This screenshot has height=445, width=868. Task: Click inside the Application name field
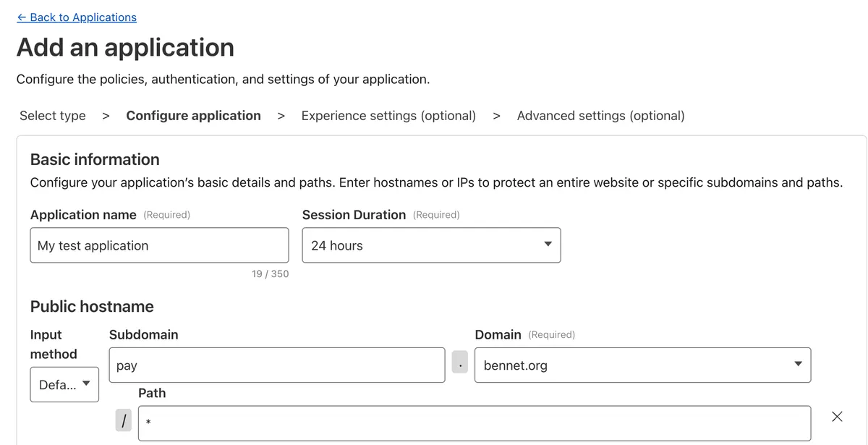tap(159, 245)
